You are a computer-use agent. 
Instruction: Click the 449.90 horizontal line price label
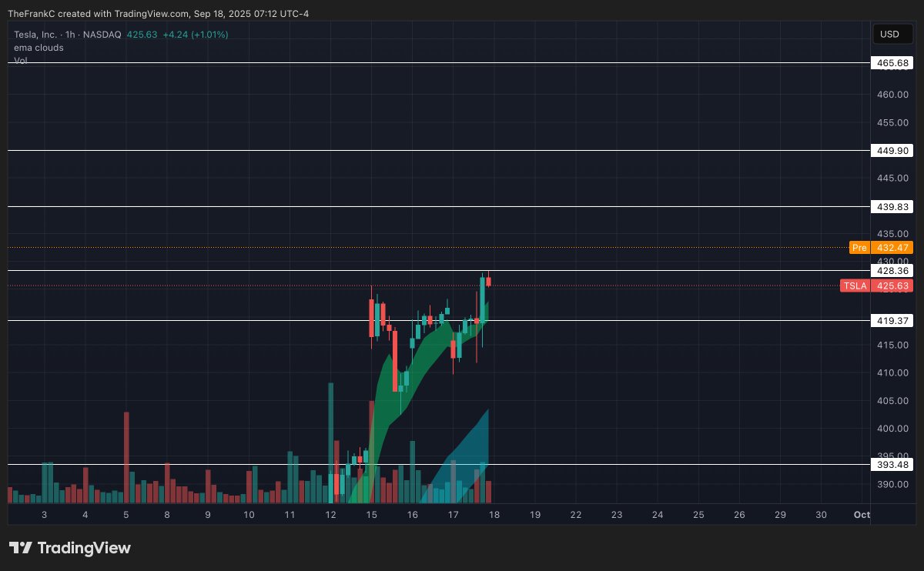(891, 151)
